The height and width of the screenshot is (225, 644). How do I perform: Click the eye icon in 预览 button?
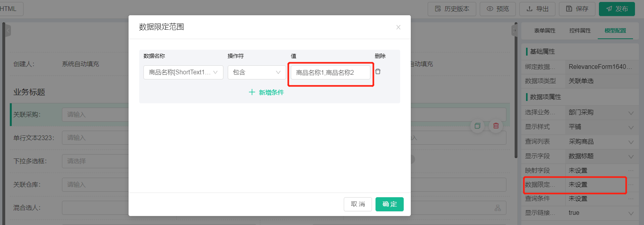pyautogui.click(x=490, y=9)
